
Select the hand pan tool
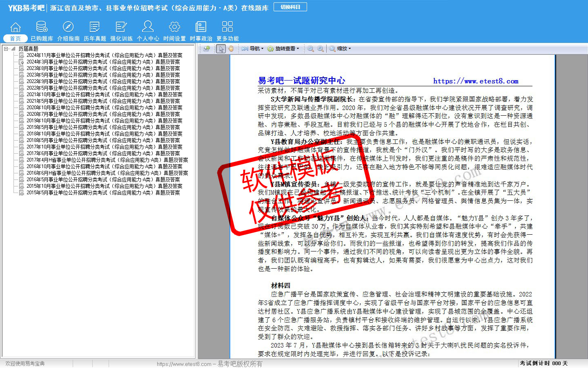click(231, 49)
